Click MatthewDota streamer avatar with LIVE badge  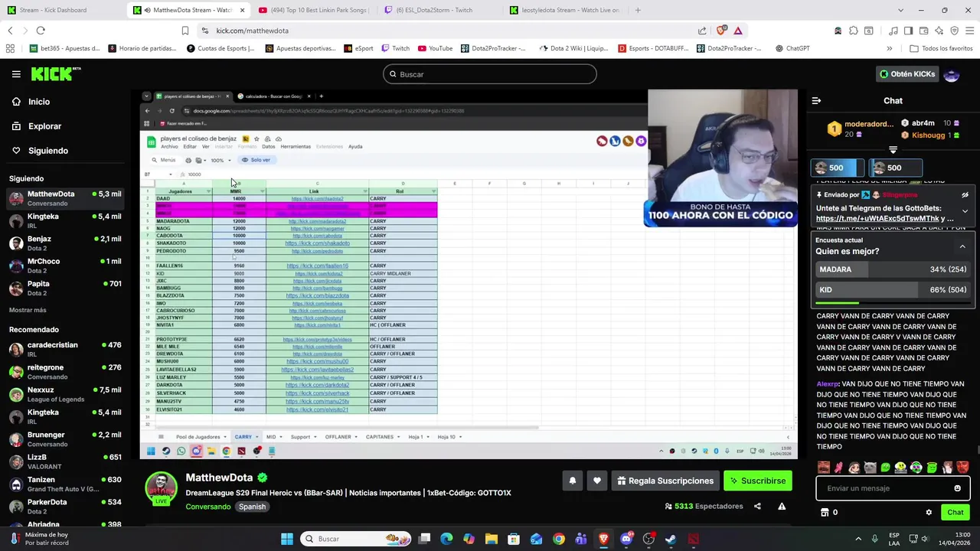(161, 488)
